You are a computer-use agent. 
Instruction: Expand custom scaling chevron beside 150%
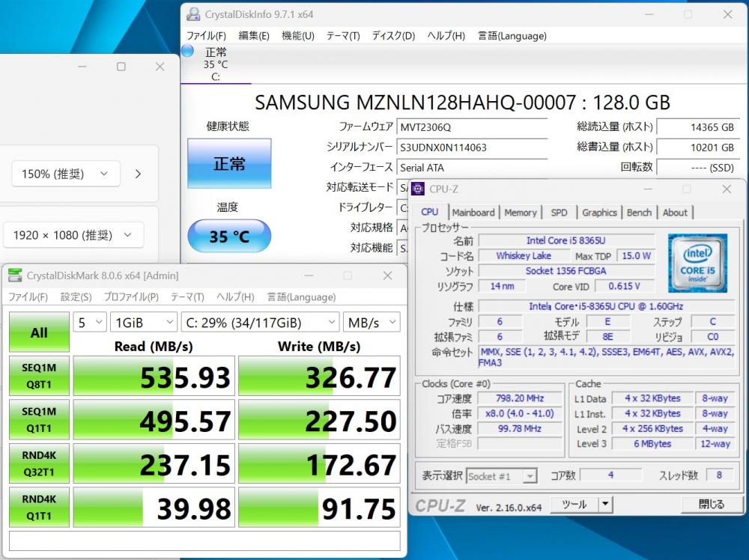pyautogui.click(x=138, y=174)
